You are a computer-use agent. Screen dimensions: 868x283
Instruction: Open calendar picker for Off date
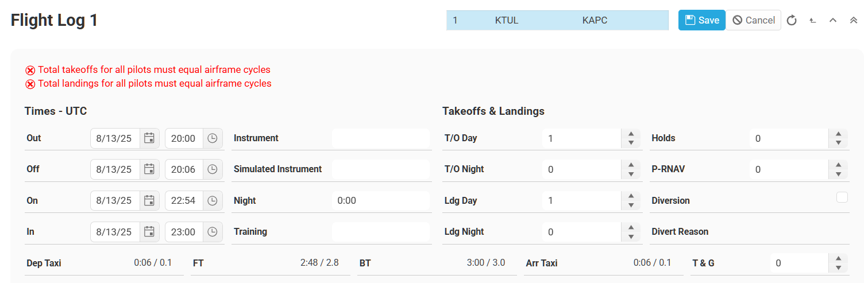(x=149, y=169)
